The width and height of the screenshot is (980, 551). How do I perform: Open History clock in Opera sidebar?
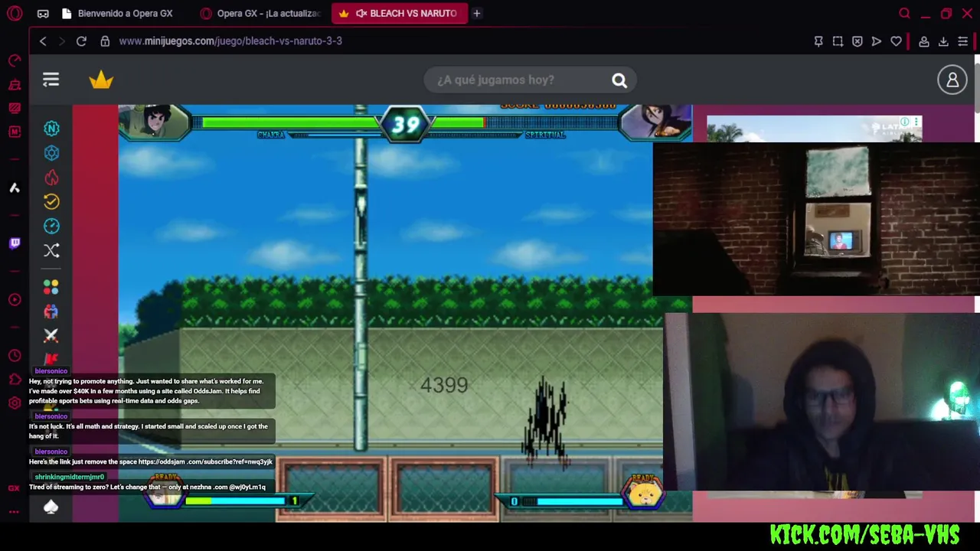(x=15, y=356)
